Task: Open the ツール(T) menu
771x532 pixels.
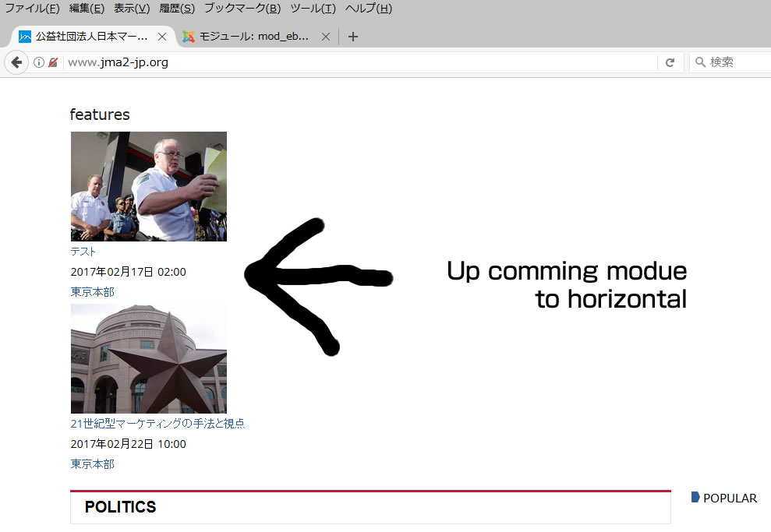Action: coord(313,9)
